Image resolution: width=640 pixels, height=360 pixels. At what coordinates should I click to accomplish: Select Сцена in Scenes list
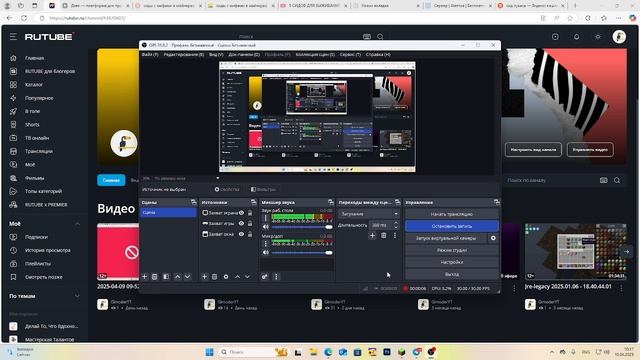[168, 212]
